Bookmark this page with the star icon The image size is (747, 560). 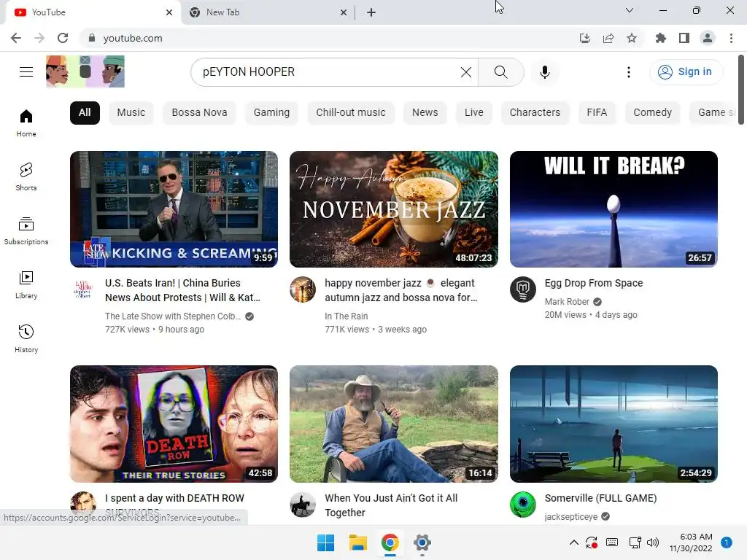coord(632,38)
